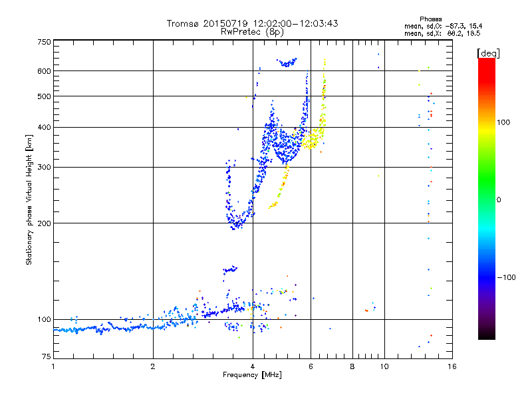Click the '500' y-axis tick label
The image size is (532, 399).
coord(44,96)
